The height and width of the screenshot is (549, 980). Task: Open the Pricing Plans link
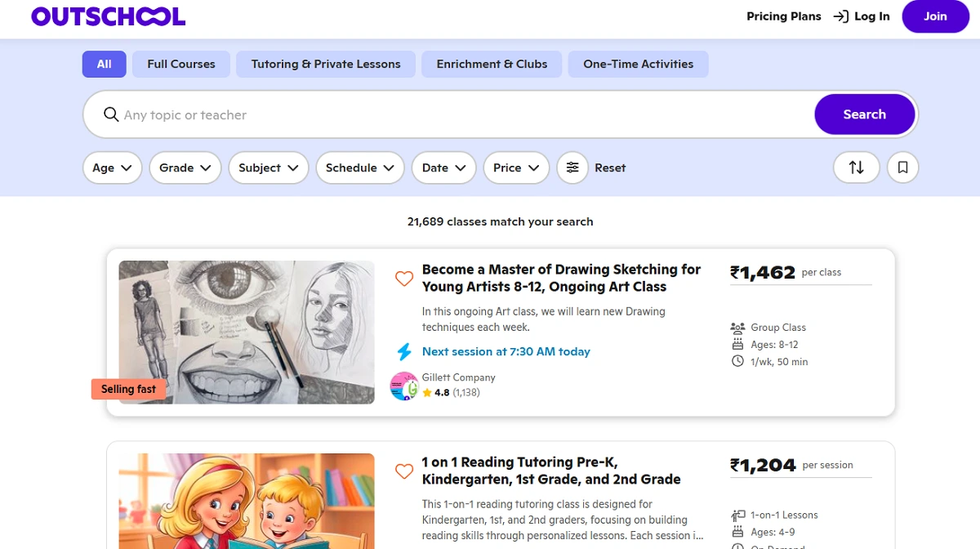click(783, 16)
